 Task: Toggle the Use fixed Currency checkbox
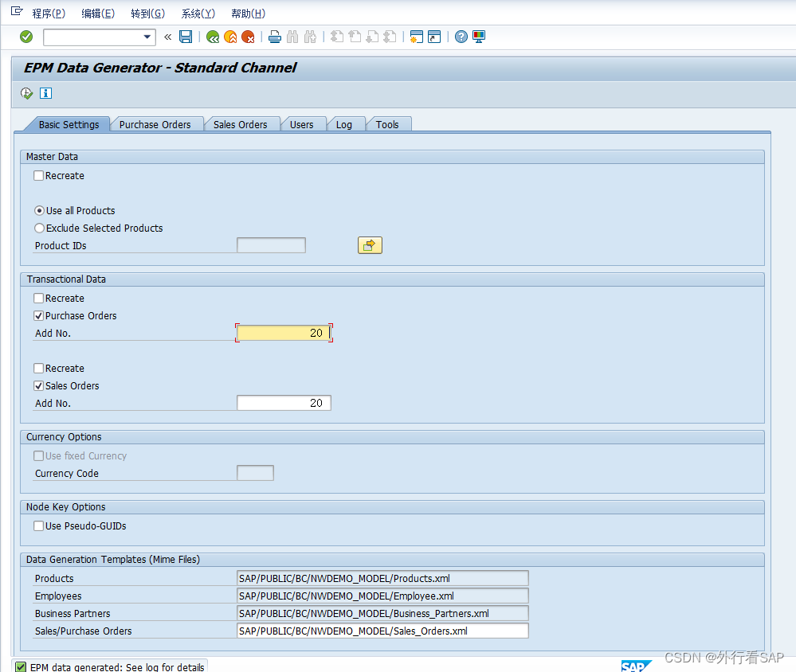(x=38, y=455)
